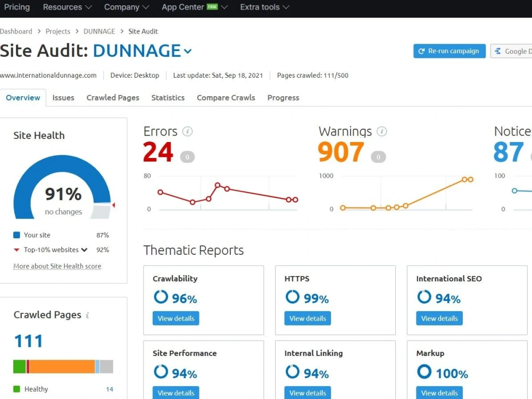Click the Device: Desktop text
The image size is (532, 399).
point(135,76)
